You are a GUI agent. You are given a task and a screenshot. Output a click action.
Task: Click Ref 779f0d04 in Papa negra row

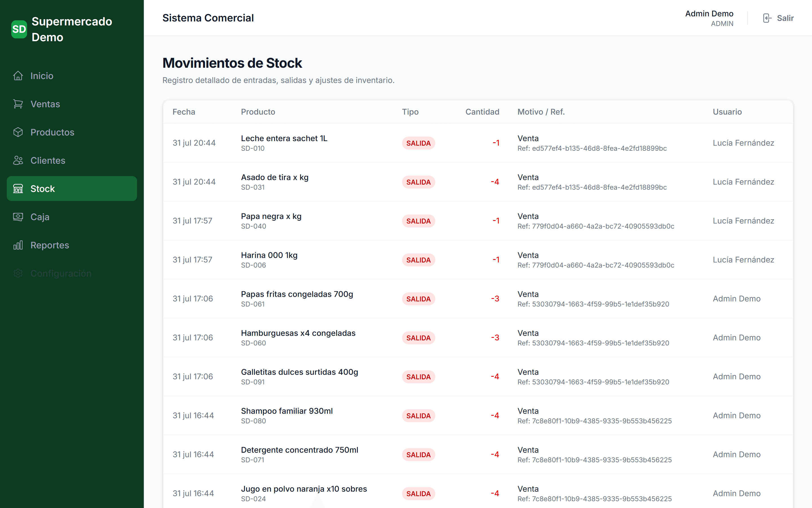click(595, 226)
